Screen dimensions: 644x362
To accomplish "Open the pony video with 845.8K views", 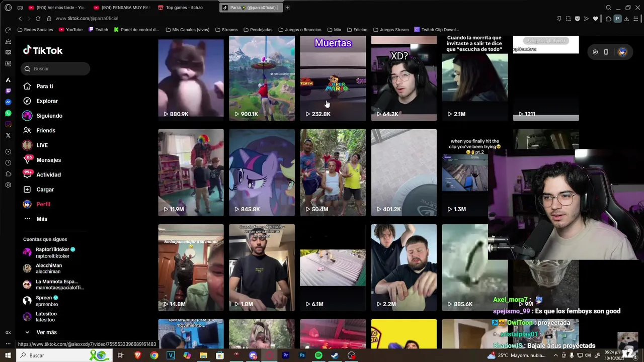I will click(x=262, y=172).
